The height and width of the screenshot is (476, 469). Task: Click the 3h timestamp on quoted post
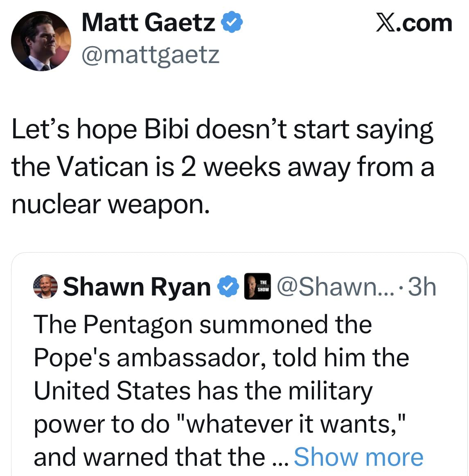pyautogui.click(x=422, y=287)
